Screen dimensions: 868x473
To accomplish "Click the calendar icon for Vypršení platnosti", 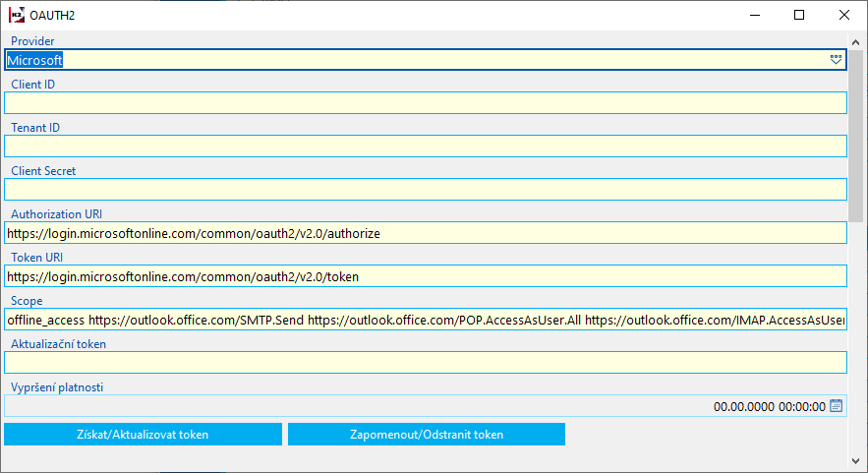I will pos(836,406).
